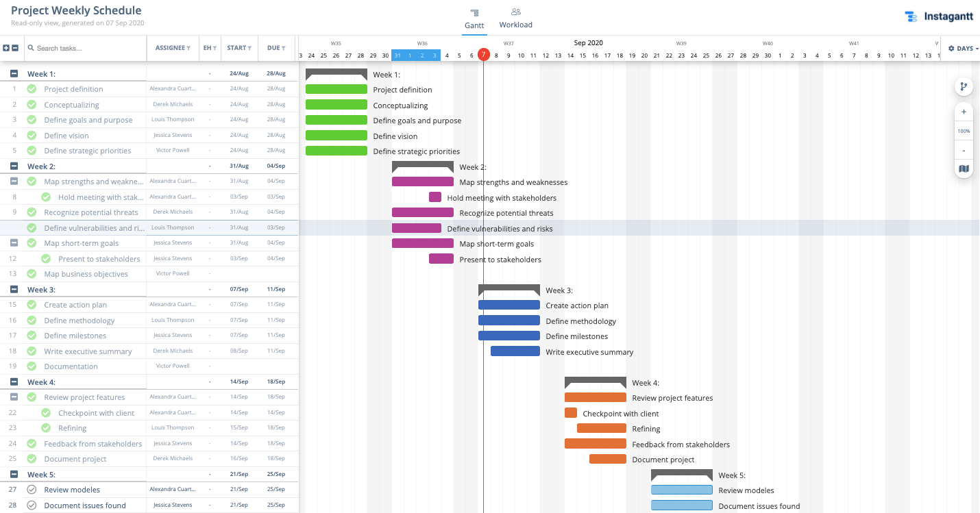The height and width of the screenshot is (513, 980).
Task: Open the timeline minimap icon
Action: coord(964,168)
